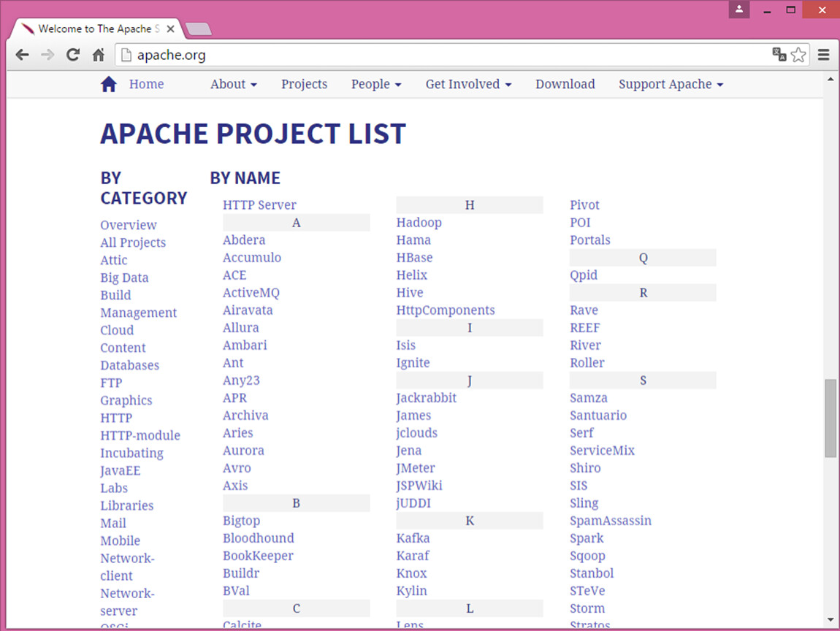Click the apache.org address bar
This screenshot has width=840, height=631.
(438, 55)
